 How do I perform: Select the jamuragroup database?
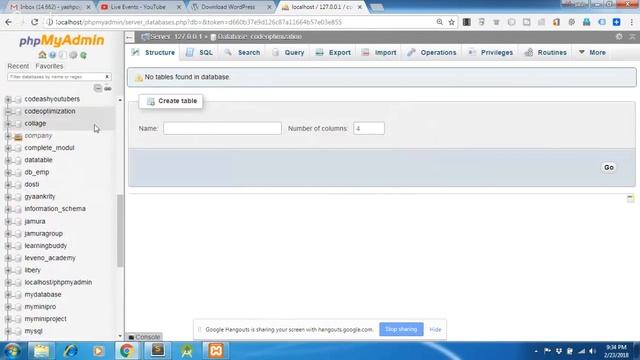coord(43,233)
